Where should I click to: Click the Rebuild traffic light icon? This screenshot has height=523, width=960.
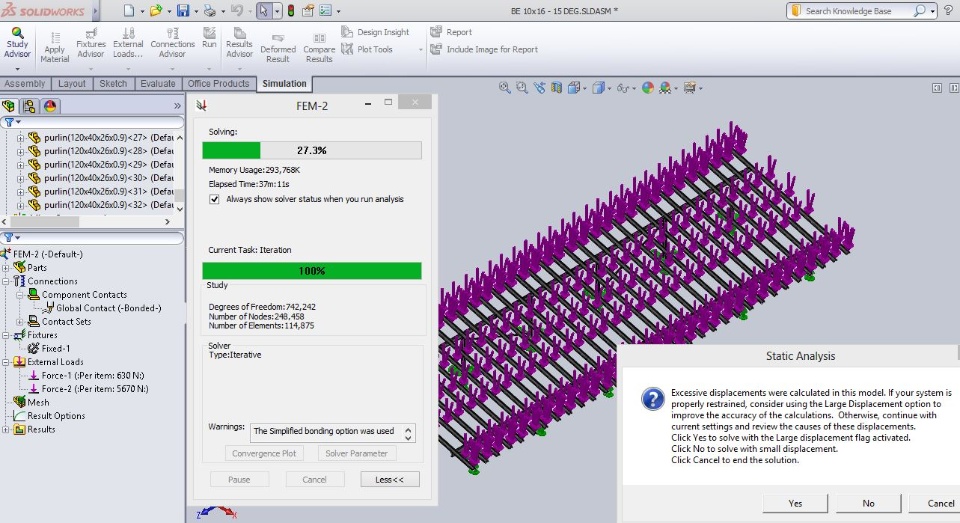(291, 10)
